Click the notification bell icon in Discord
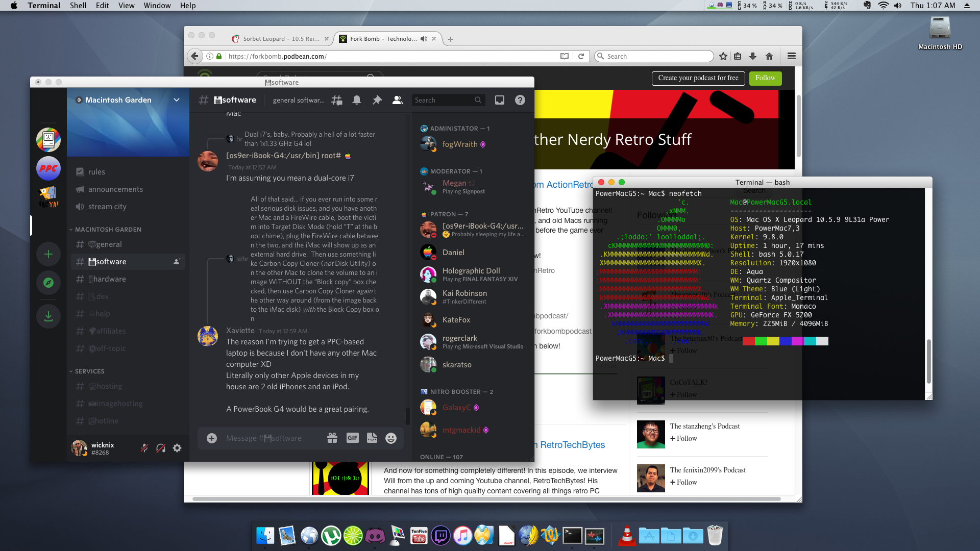The height and width of the screenshot is (551, 980). click(x=357, y=100)
